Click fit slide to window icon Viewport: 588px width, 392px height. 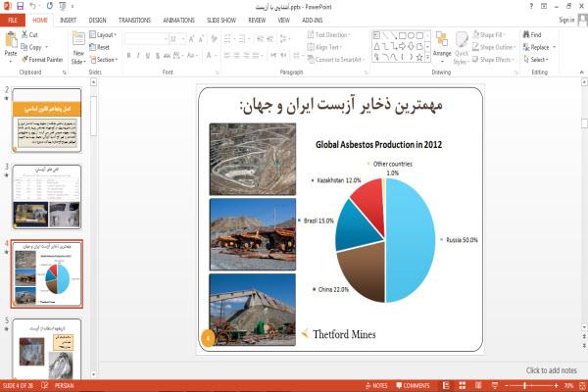582,385
